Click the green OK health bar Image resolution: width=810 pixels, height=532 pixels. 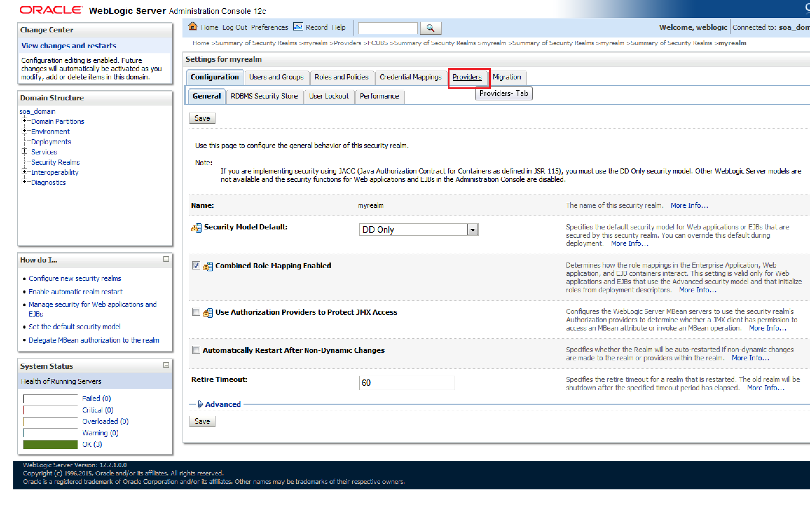[x=50, y=444]
